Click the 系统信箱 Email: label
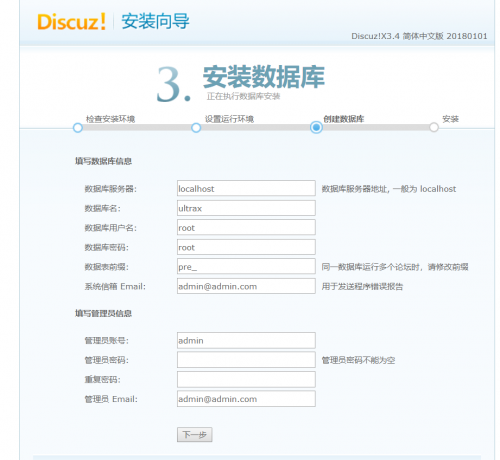Viewport: 500px width, 460px height. coord(115,286)
